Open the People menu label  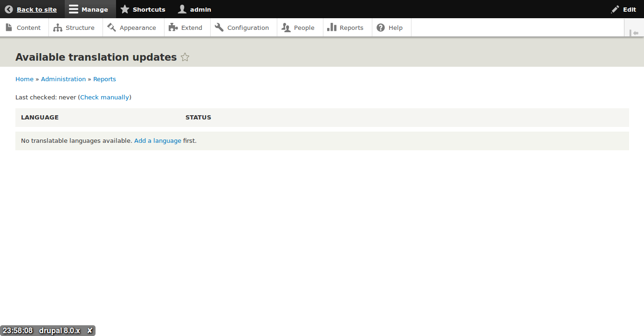click(x=304, y=28)
